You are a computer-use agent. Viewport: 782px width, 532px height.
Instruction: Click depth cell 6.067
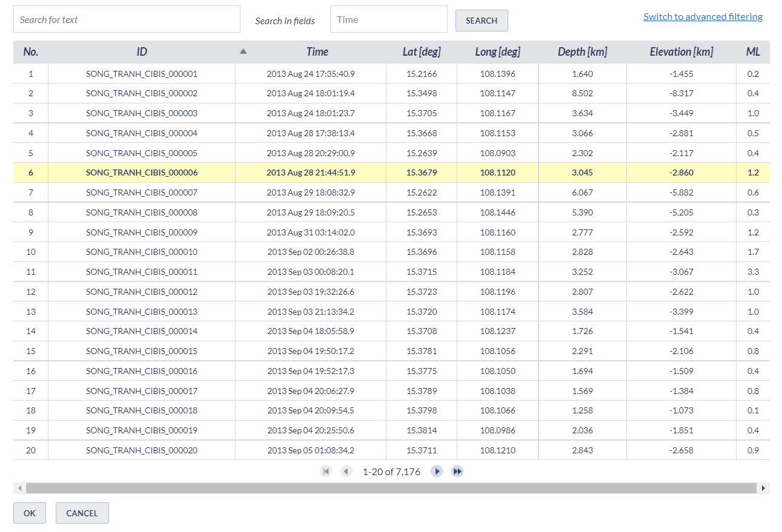[x=583, y=192]
